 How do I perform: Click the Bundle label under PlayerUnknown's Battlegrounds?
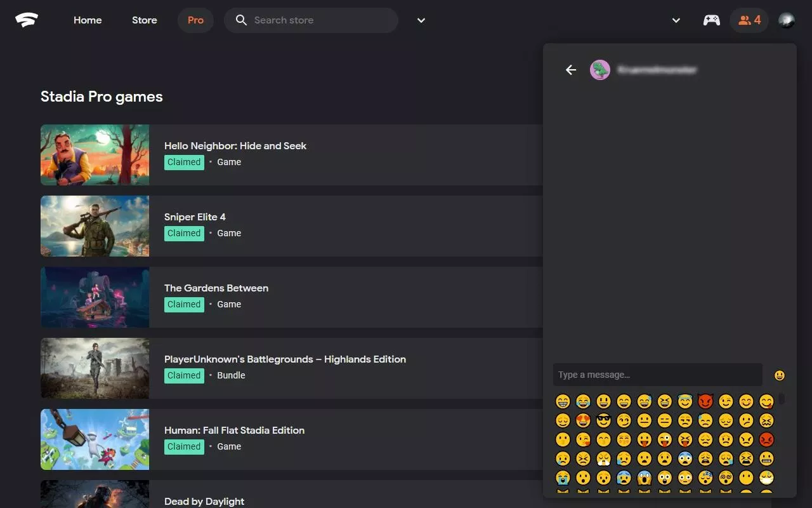tap(231, 375)
